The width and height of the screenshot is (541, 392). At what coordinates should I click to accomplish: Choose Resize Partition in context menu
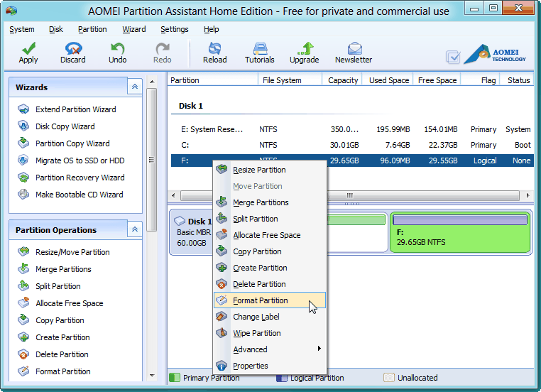(270, 170)
